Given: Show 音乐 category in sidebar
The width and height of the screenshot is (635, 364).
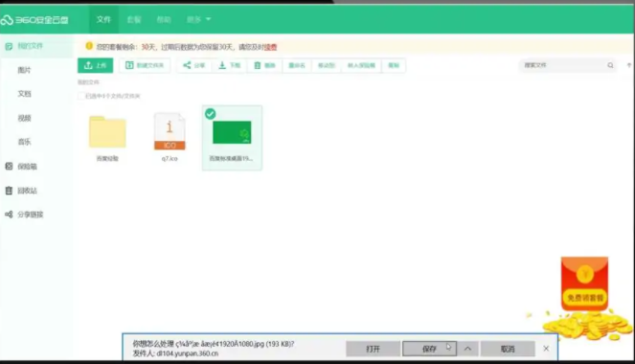Looking at the screenshot, I should point(24,142).
